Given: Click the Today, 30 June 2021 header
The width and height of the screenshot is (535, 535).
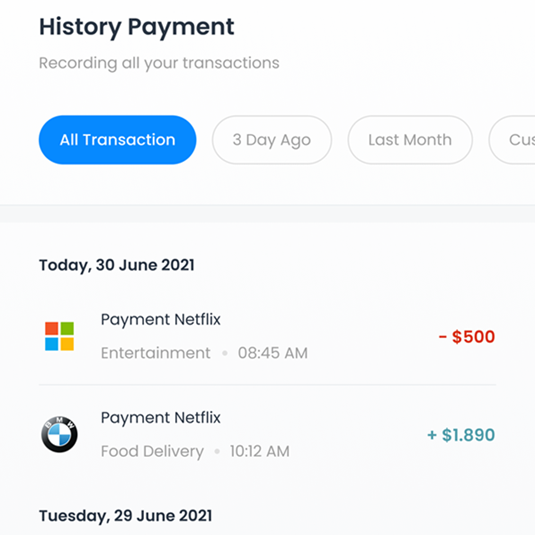Looking at the screenshot, I should pos(117,265).
